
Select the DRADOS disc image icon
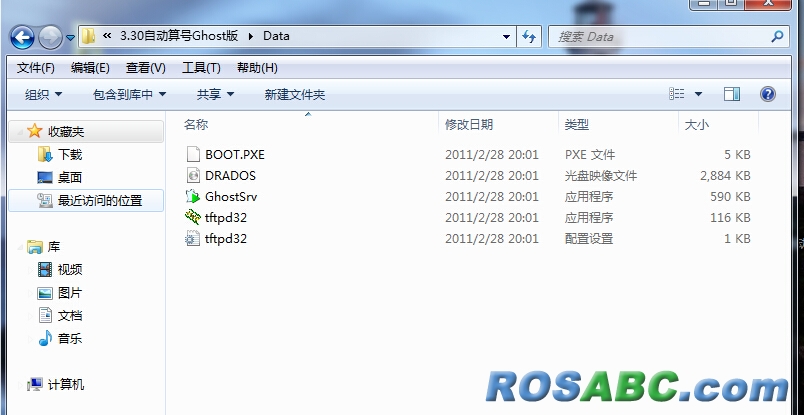point(193,175)
